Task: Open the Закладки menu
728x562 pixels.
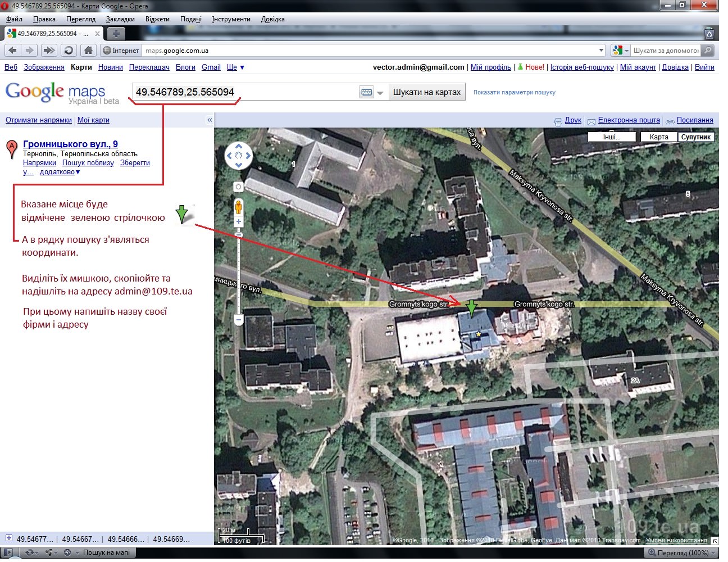Action: [x=120, y=19]
